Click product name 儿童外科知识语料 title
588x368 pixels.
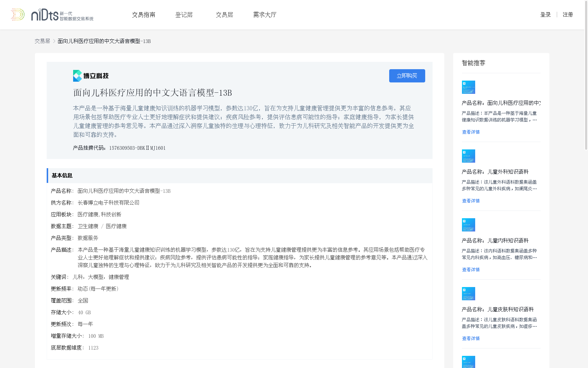click(495, 172)
